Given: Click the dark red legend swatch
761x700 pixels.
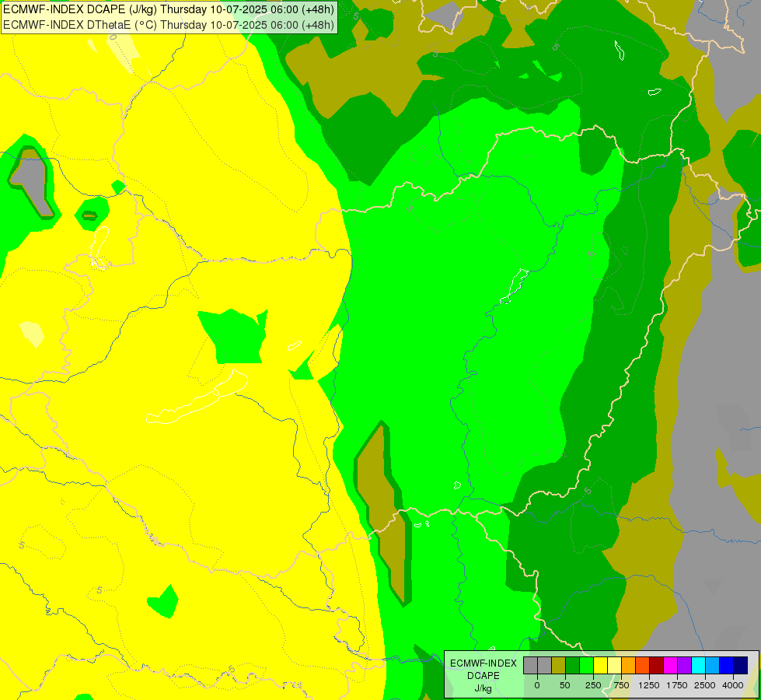Looking at the screenshot, I should [657, 666].
